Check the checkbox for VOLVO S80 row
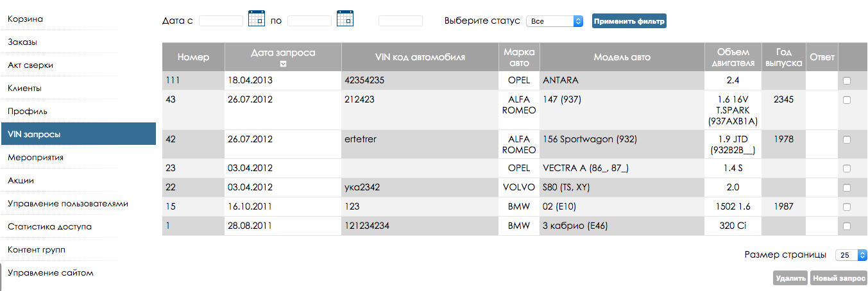868x291 pixels. click(x=847, y=188)
